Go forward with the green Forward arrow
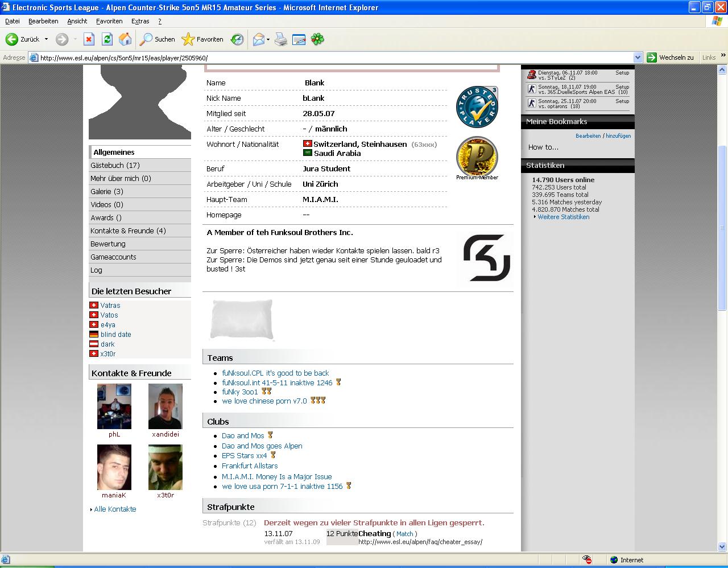The width and height of the screenshot is (728, 568). point(62,39)
